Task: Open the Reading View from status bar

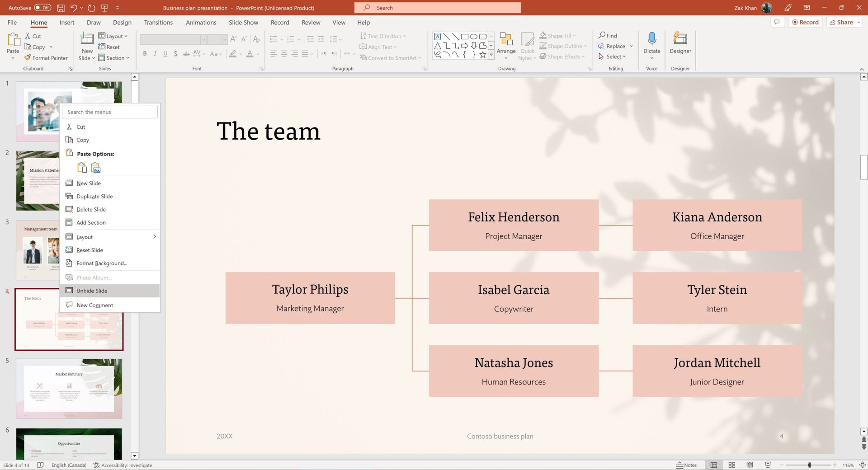Action: [750, 465]
